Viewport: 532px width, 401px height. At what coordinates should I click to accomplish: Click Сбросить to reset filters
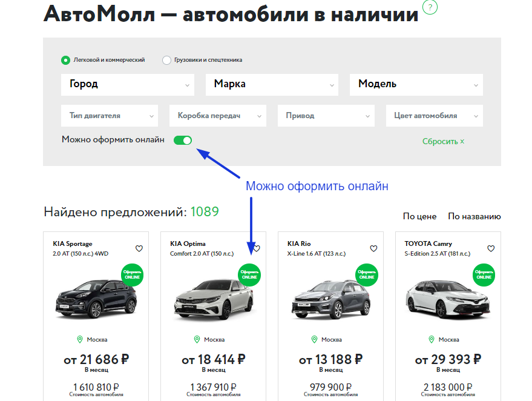click(443, 141)
